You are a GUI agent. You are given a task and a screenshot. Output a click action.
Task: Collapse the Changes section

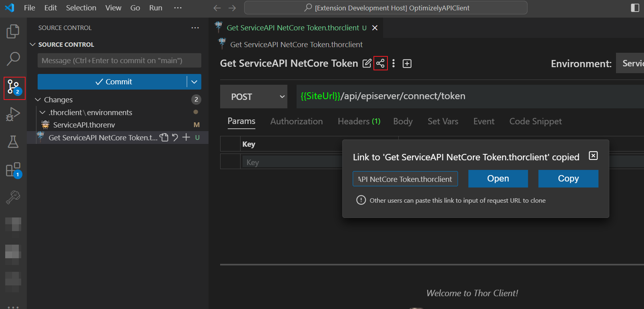(x=38, y=100)
